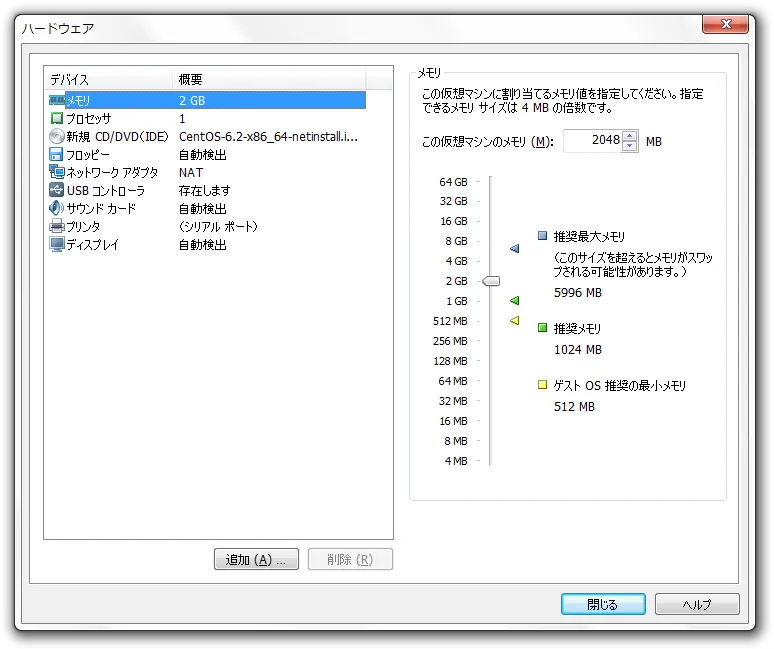
Task: Click the 8 MB slider scale label
Action: (x=456, y=441)
